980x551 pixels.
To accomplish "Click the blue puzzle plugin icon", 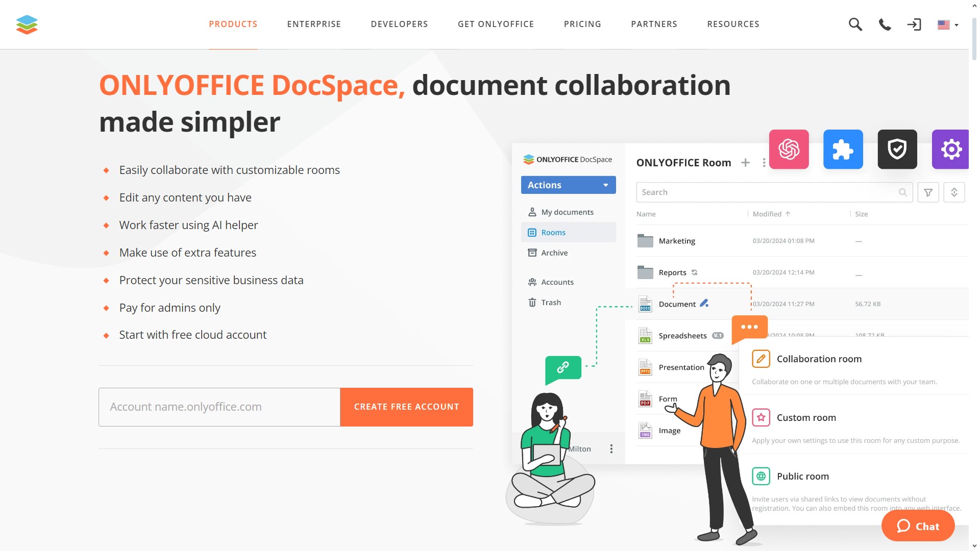I will point(843,149).
